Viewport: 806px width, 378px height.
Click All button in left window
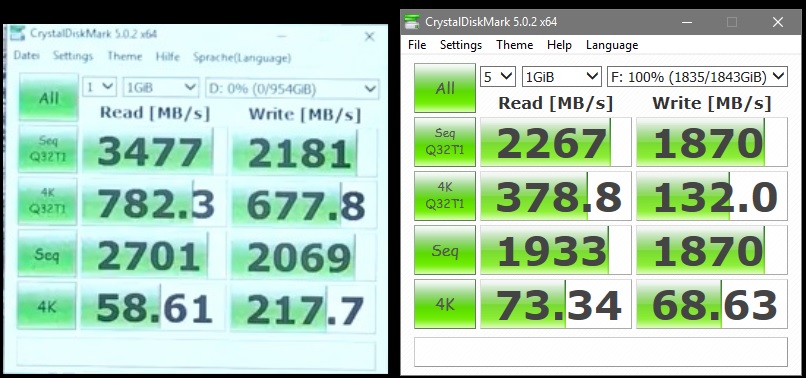tap(49, 97)
